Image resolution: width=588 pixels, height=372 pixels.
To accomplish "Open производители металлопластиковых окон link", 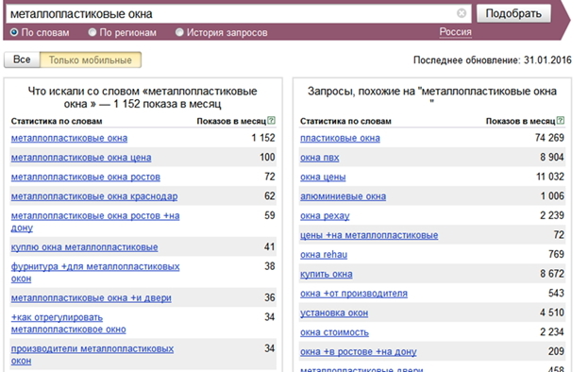I will 92,355.
